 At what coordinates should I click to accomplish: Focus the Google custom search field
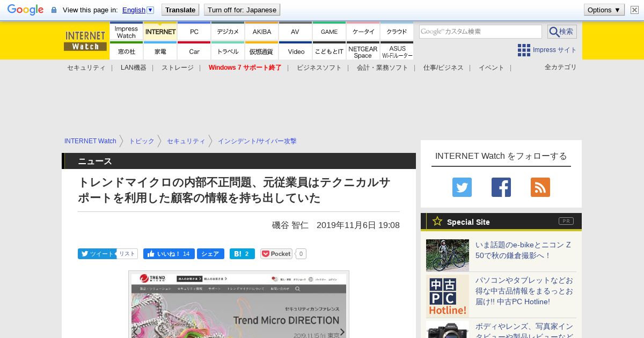[480, 32]
